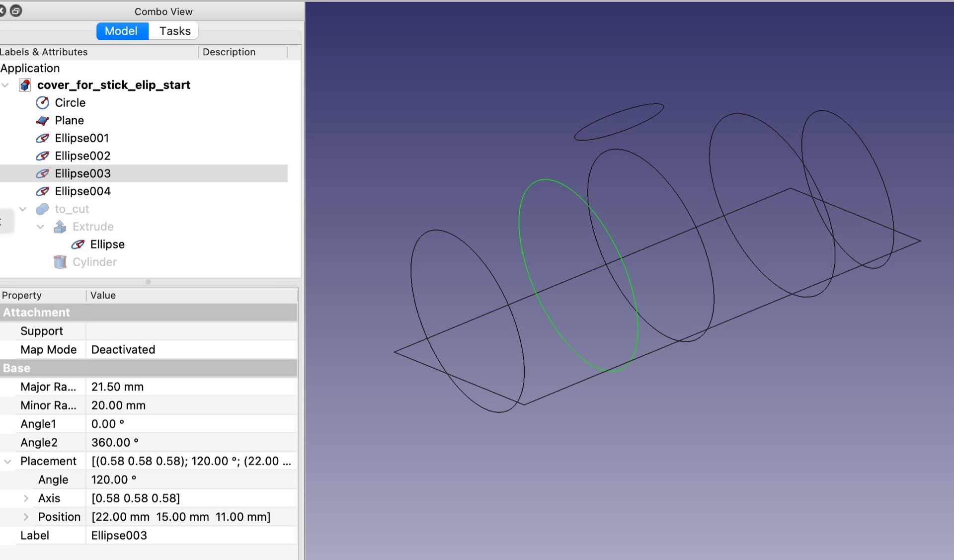Image resolution: width=954 pixels, height=560 pixels.
Task: Expand the Position property row
Action: click(x=26, y=517)
